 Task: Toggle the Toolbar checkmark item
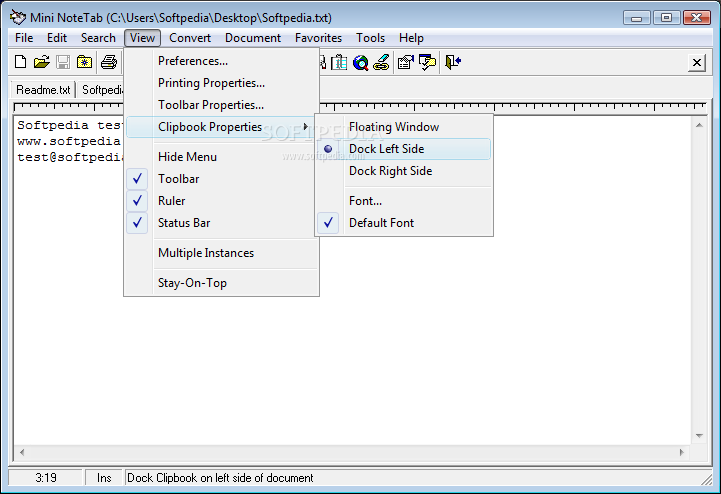(221, 179)
